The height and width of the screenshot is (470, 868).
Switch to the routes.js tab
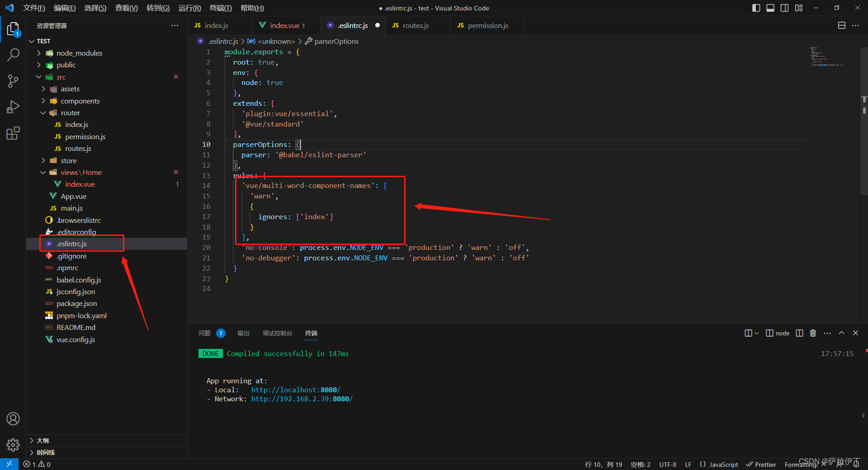tap(415, 25)
